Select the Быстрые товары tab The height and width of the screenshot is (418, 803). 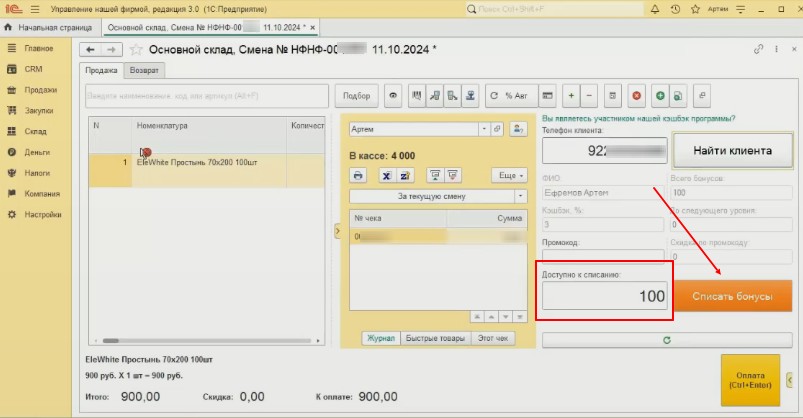pos(435,338)
